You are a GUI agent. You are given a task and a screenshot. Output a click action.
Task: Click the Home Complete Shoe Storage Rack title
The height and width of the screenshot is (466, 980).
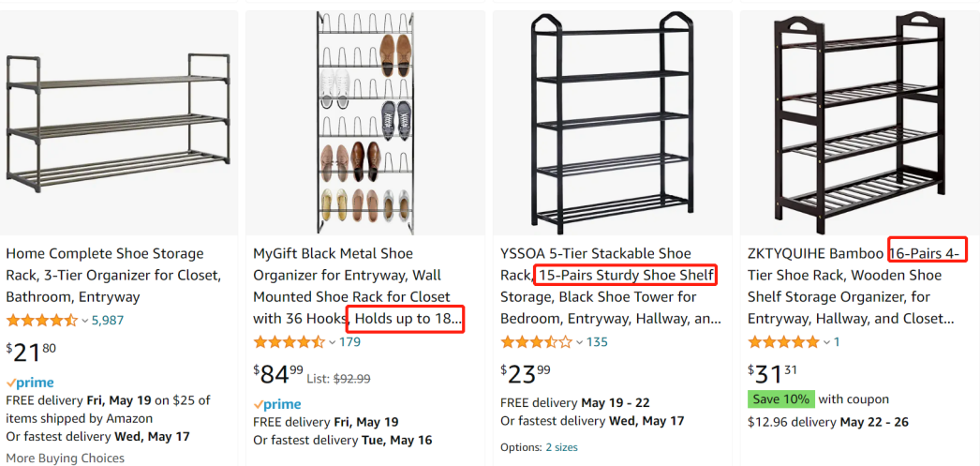(112, 275)
